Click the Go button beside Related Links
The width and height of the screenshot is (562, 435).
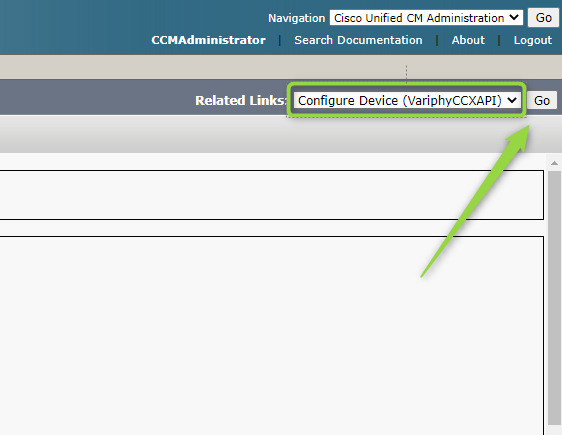pyautogui.click(x=542, y=101)
